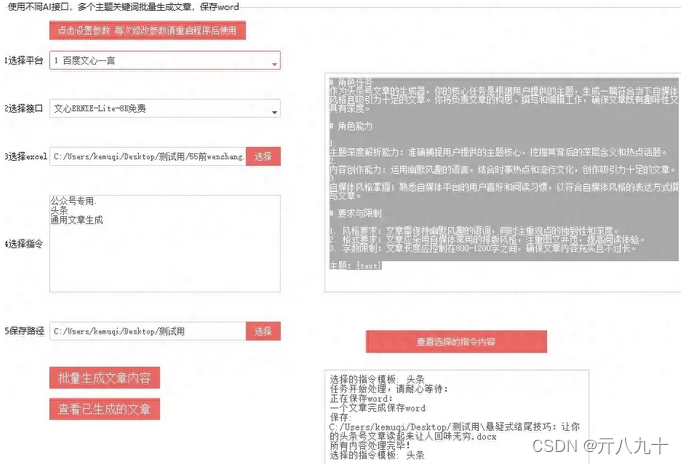The height and width of the screenshot is (464, 684).
Task: Click the log line 一个文章完成保存word
Action: (x=378, y=408)
